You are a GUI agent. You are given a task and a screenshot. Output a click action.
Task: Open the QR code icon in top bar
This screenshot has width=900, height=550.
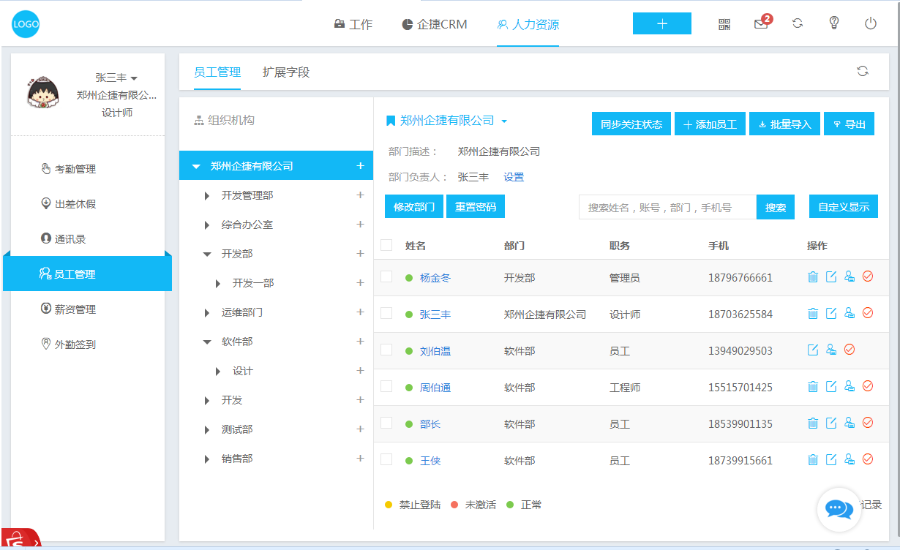[x=724, y=24]
